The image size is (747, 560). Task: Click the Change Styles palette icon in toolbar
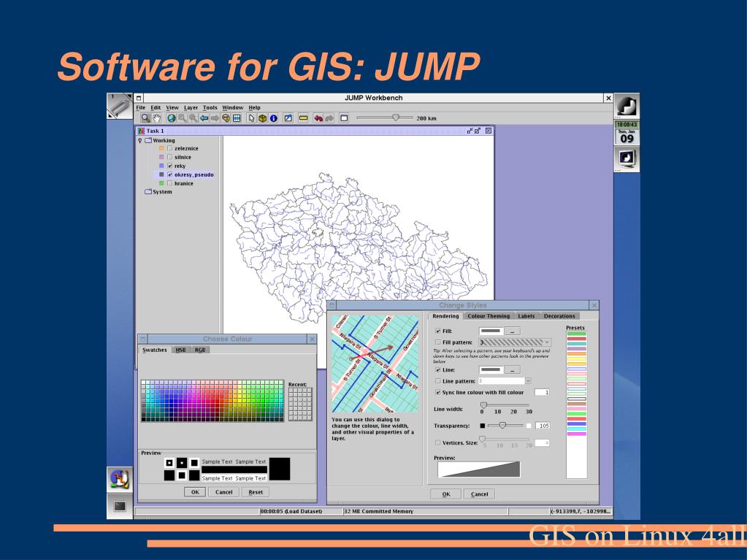tap(226, 118)
